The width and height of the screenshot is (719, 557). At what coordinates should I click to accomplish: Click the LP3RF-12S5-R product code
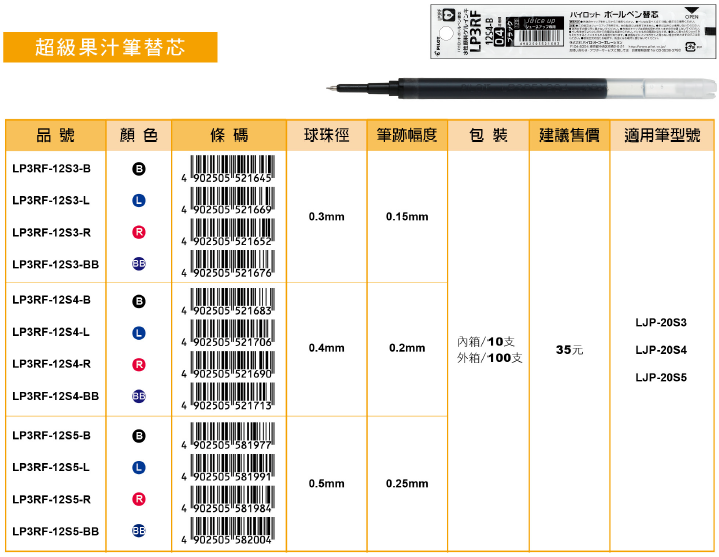pyautogui.click(x=52, y=499)
